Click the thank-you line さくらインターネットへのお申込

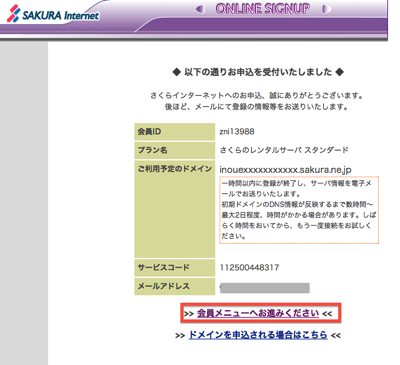[257, 96]
